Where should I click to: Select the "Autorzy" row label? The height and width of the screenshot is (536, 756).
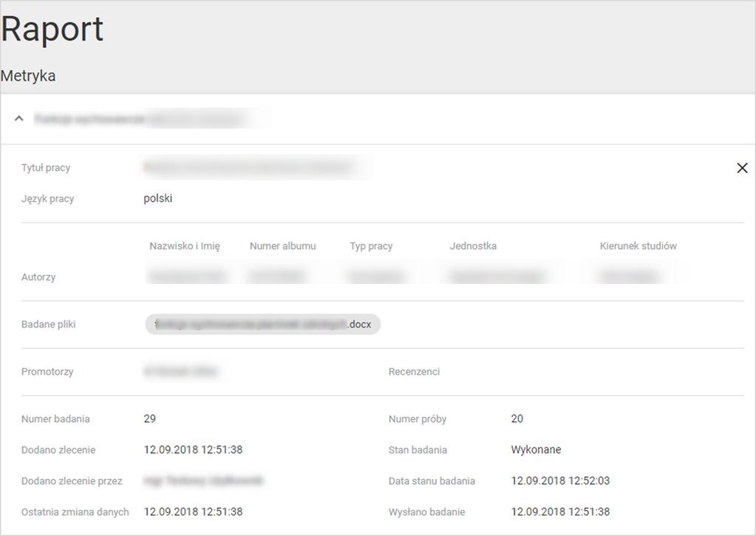pyautogui.click(x=38, y=277)
